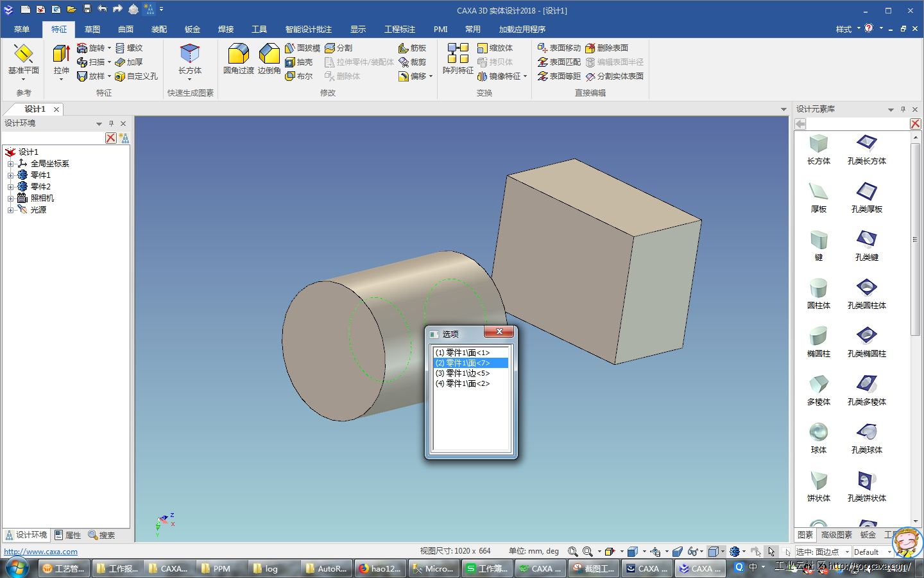Open the Default combo box in status bar
This screenshot has width=924, height=578.
tap(872, 552)
